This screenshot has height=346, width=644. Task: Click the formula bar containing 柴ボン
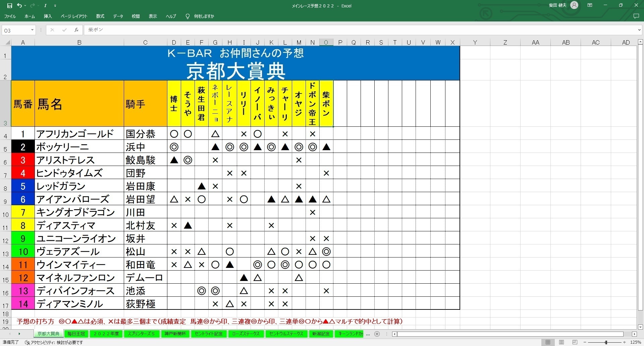click(x=361, y=30)
